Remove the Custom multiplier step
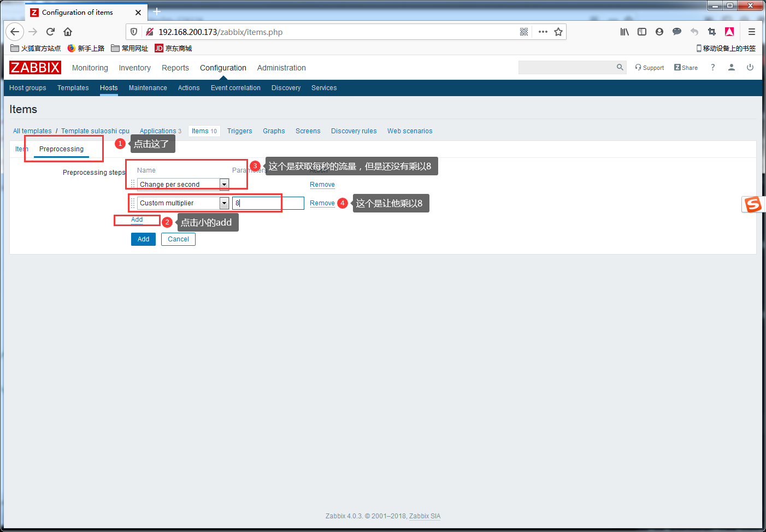Viewport: 766px width, 532px height. point(322,203)
